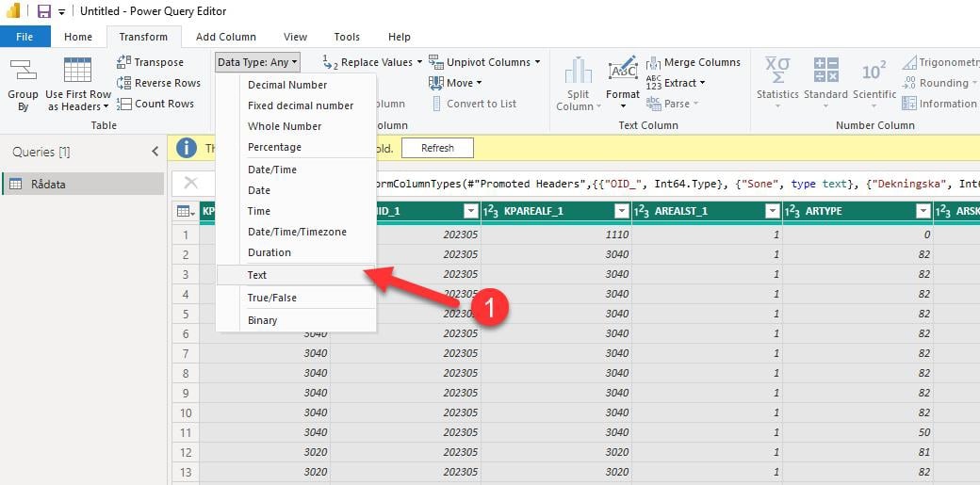
Task: Click the Reverse Rows icon
Action: tap(124, 83)
